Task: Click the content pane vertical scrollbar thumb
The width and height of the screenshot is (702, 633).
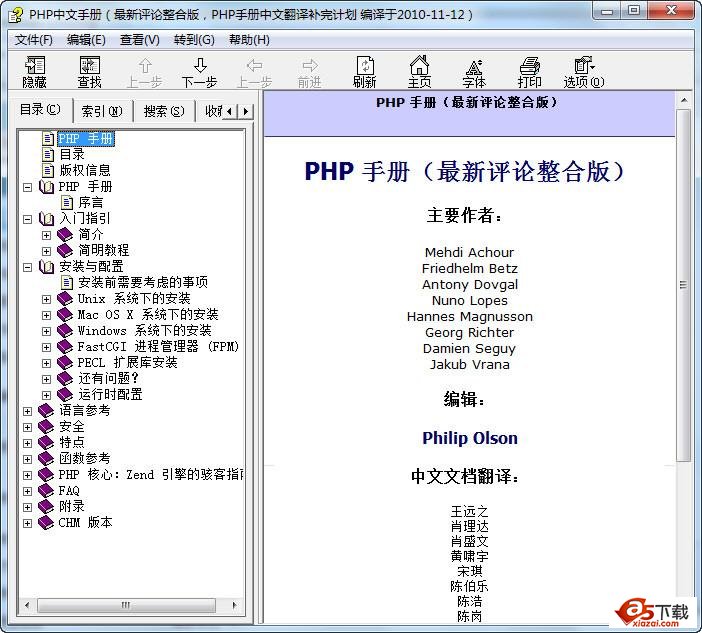Action: tap(683, 286)
